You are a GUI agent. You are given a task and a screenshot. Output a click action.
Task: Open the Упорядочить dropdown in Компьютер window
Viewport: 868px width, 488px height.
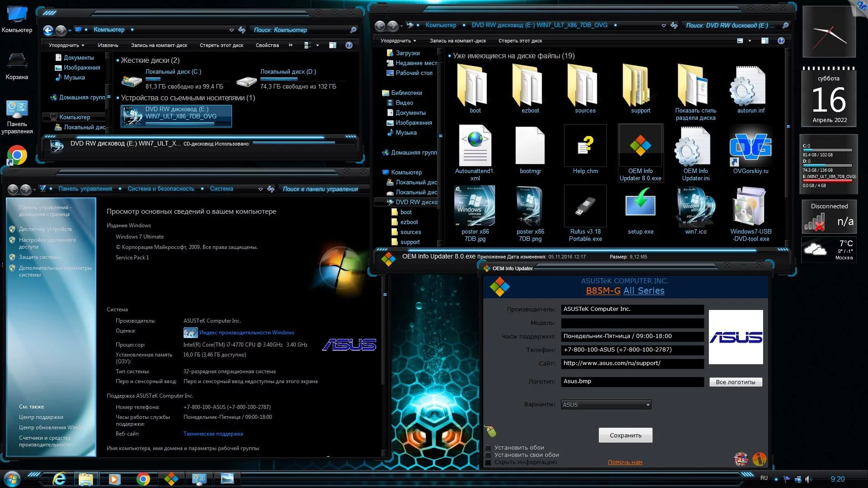click(x=66, y=45)
